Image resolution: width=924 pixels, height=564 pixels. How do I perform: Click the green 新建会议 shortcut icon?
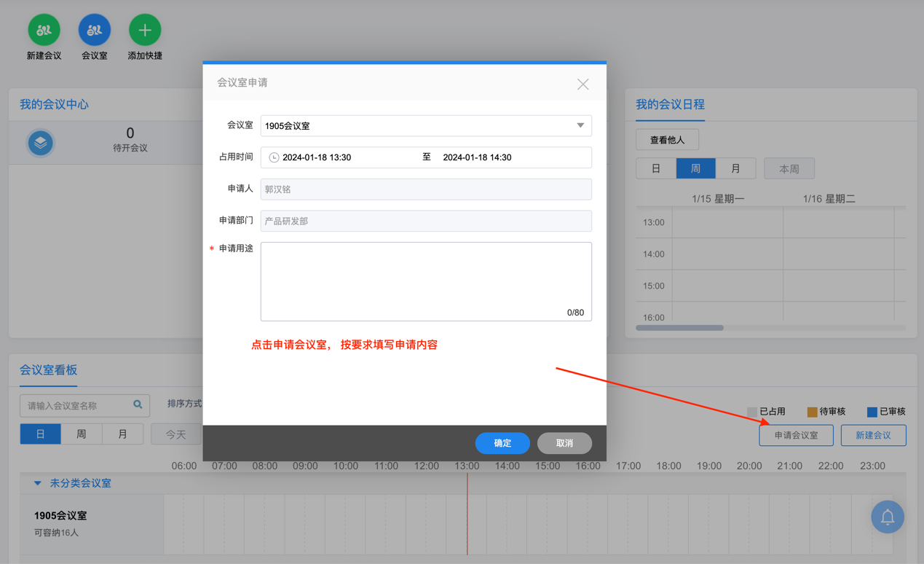tap(44, 31)
